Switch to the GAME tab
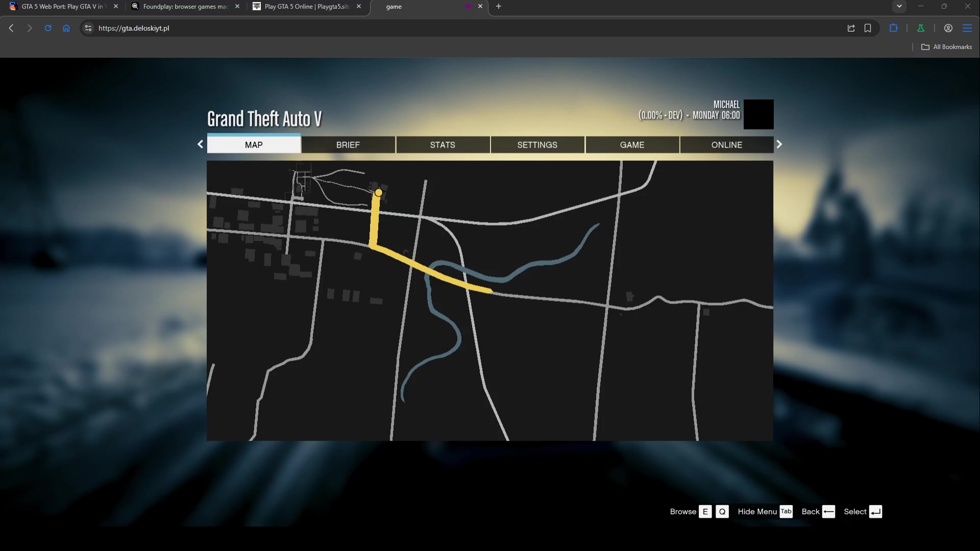 point(632,145)
